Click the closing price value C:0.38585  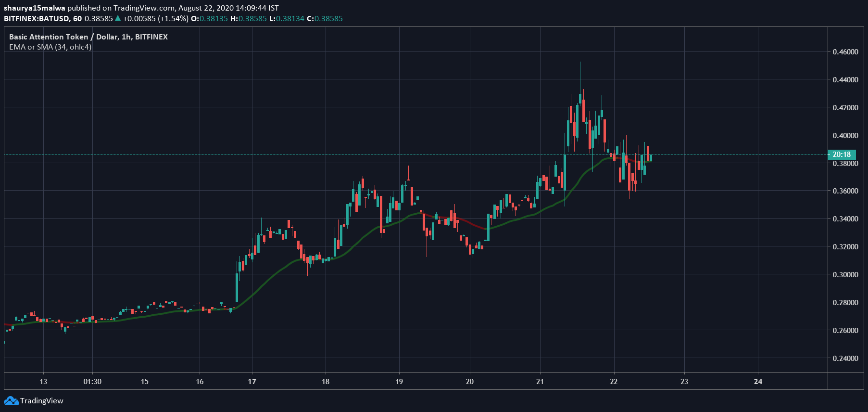(325, 18)
